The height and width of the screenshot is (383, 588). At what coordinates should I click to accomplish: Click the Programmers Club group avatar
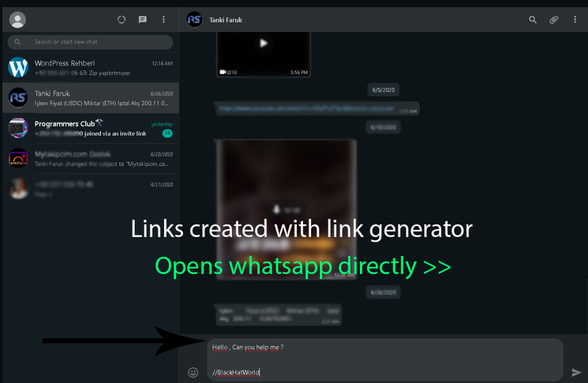tap(18, 128)
